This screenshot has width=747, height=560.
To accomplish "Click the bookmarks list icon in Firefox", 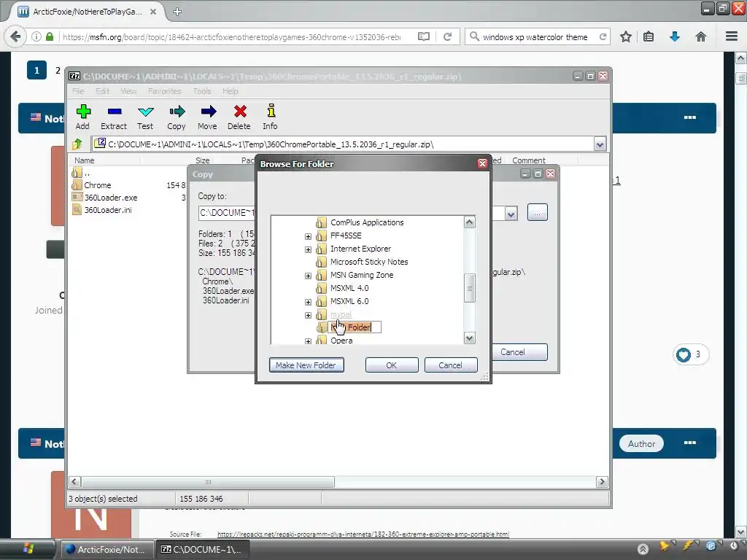I will (649, 36).
